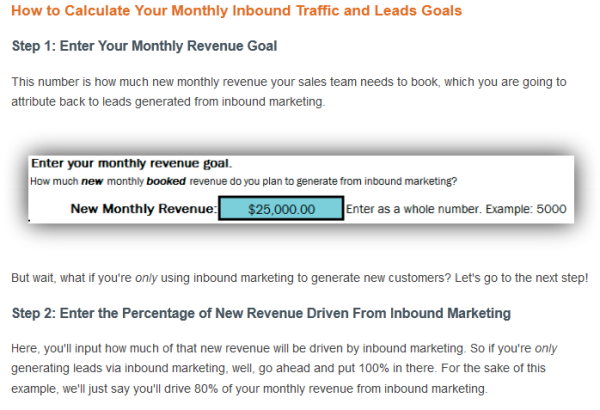Click the "Enter as a whole number" hint
The width and height of the screenshot is (600, 410).
(427, 210)
